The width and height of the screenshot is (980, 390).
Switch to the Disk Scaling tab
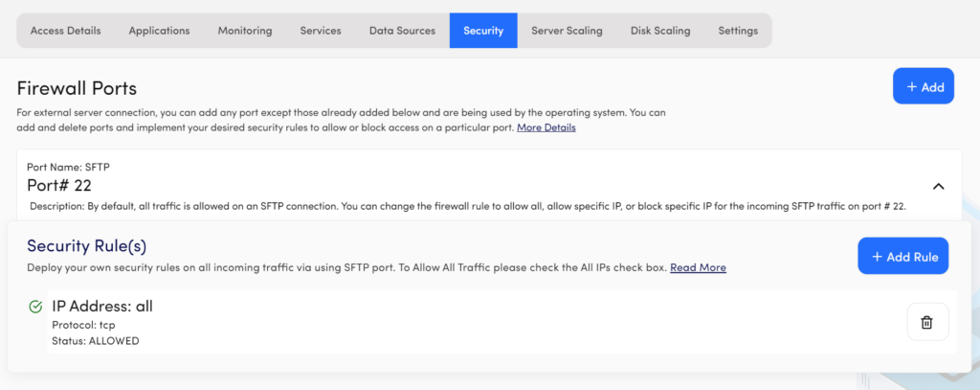tap(660, 30)
